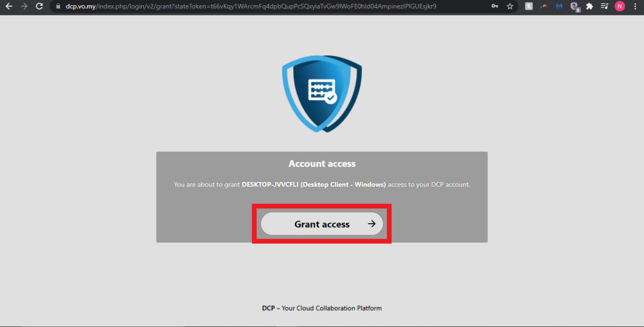
Task: Open the media control playlist icon
Action: tap(604, 6)
